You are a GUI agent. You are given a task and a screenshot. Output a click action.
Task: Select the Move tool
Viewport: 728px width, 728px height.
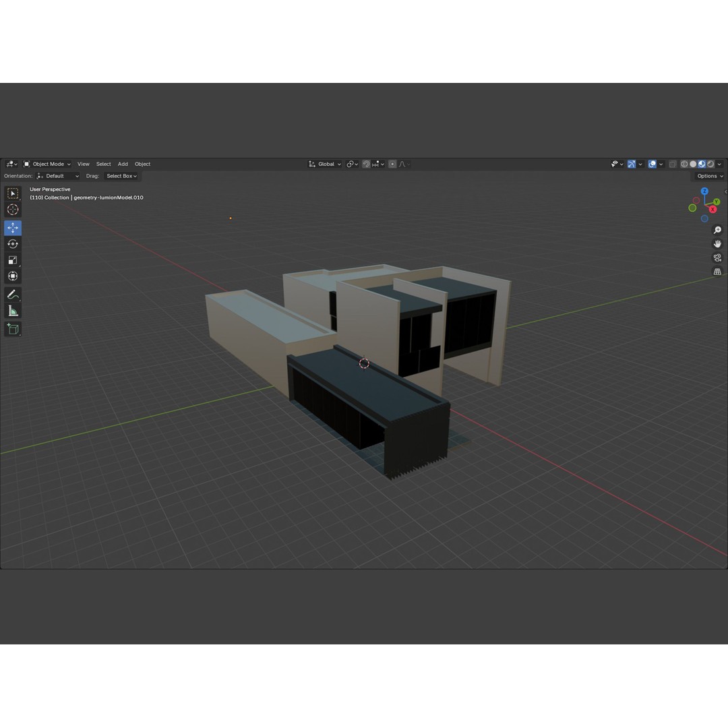[13, 228]
